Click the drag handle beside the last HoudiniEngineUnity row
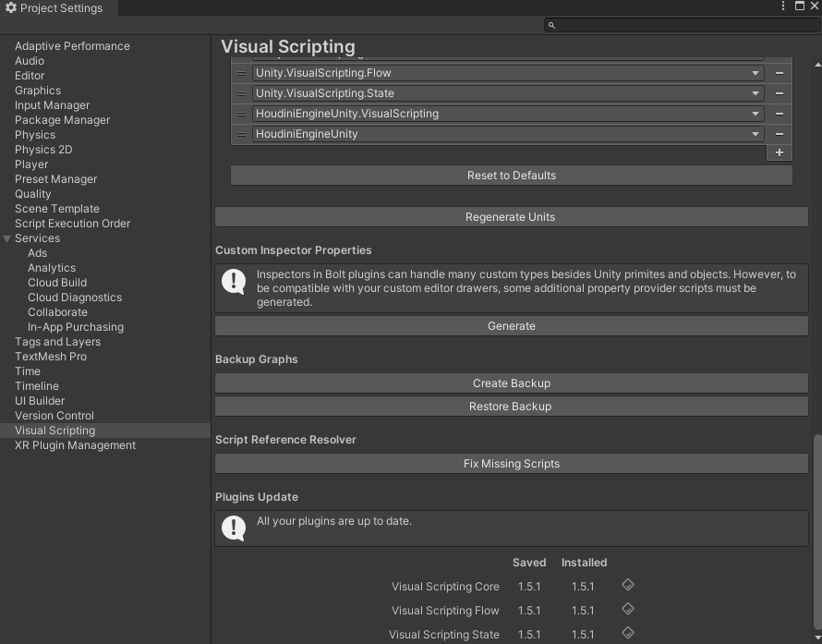The height and width of the screenshot is (644, 822). coord(241,134)
